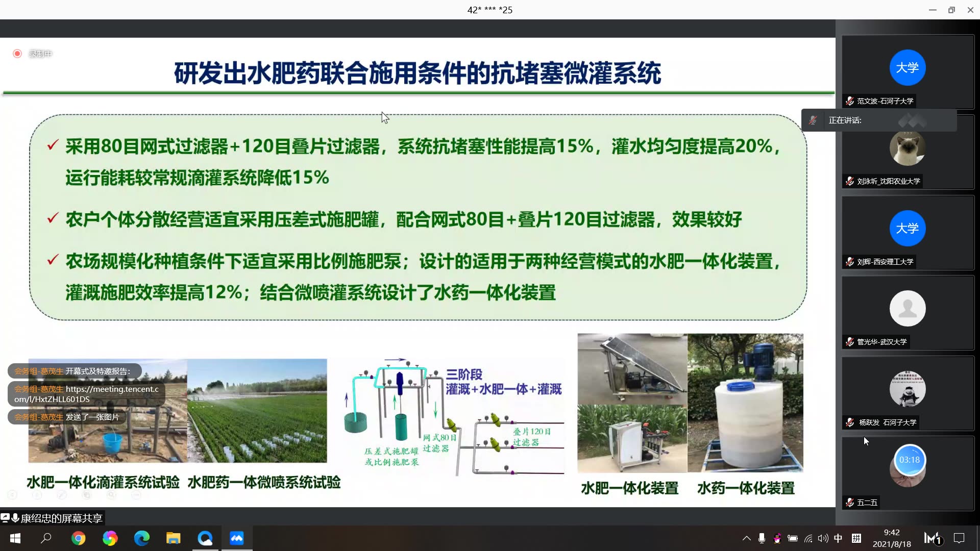Click micro-sprinkler field photo on slide
This screenshot has height=551, width=980.
coord(257,411)
